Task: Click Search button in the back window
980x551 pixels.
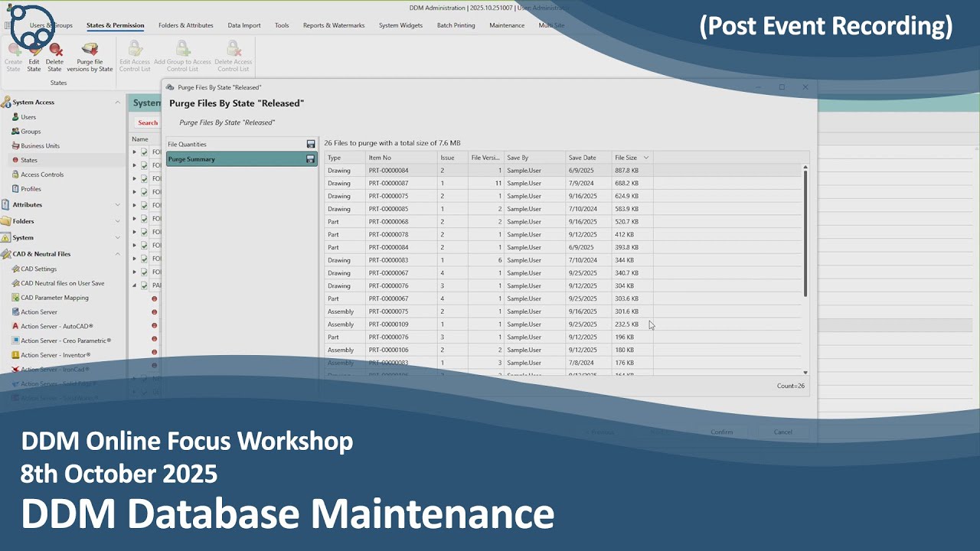Action: pos(148,122)
